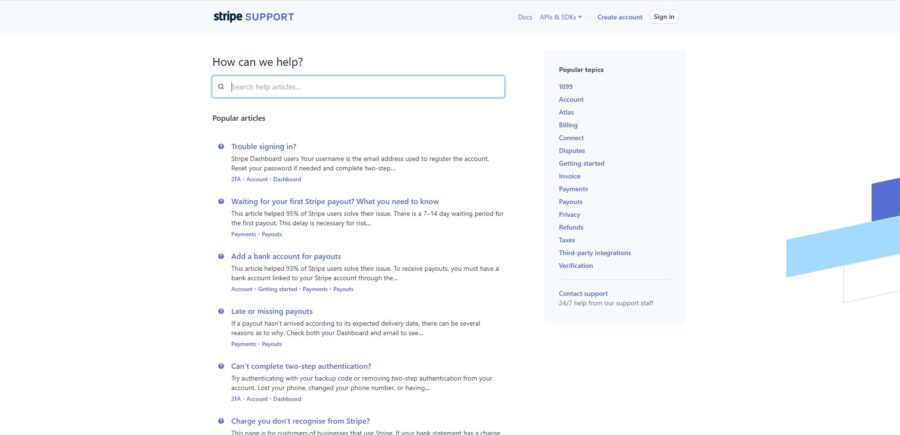Click the 2FA tag under Trouble signing in
The image size is (900, 435).
(236, 179)
